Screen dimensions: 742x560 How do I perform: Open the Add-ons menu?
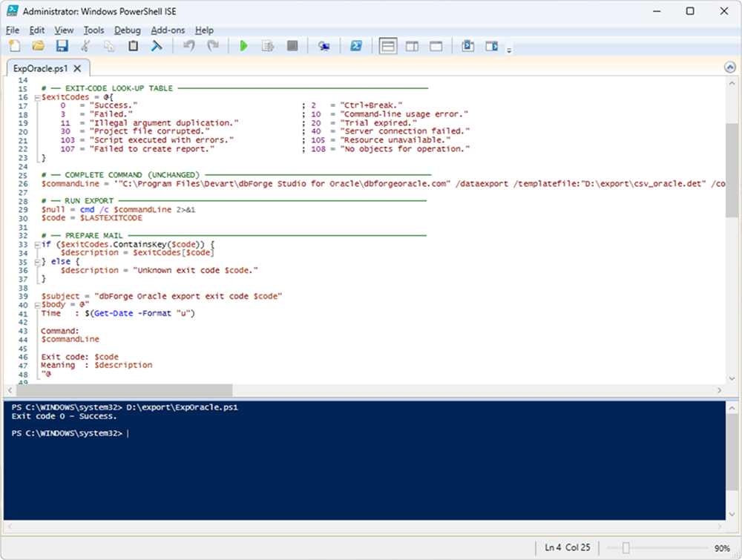pyautogui.click(x=167, y=30)
